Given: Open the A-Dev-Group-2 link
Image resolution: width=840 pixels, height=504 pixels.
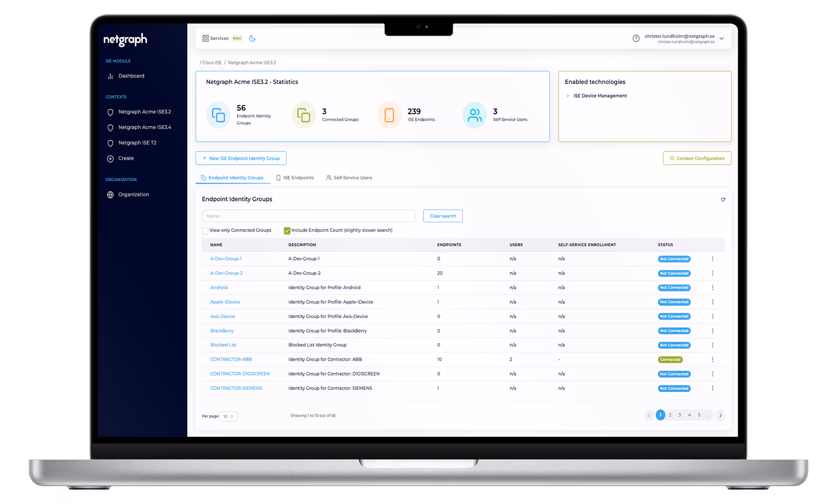Looking at the screenshot, I should click(x=226, y=273).
